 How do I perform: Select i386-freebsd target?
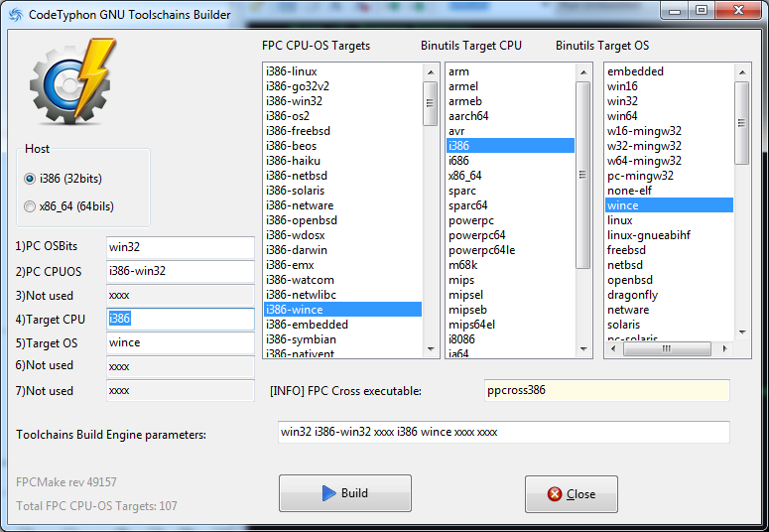[x=342, y=131]
